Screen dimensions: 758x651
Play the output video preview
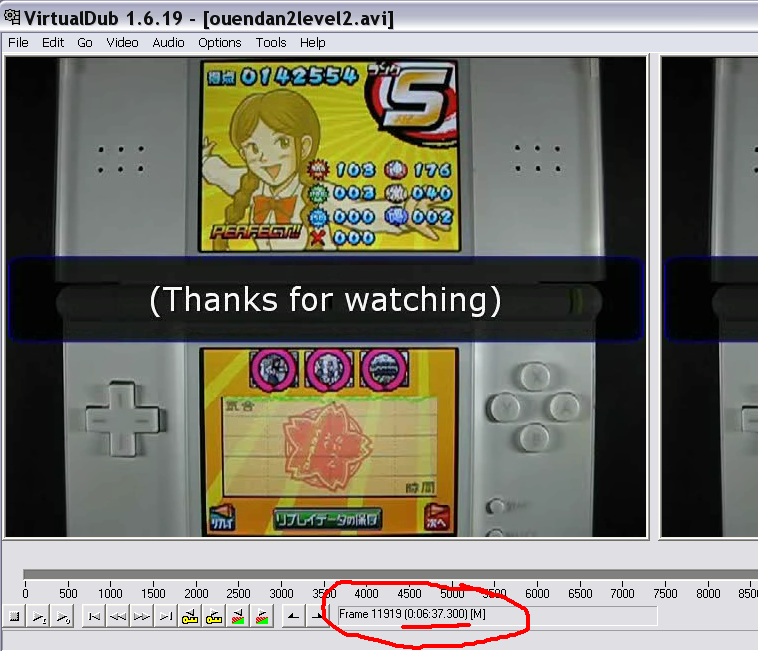[62, 616]
